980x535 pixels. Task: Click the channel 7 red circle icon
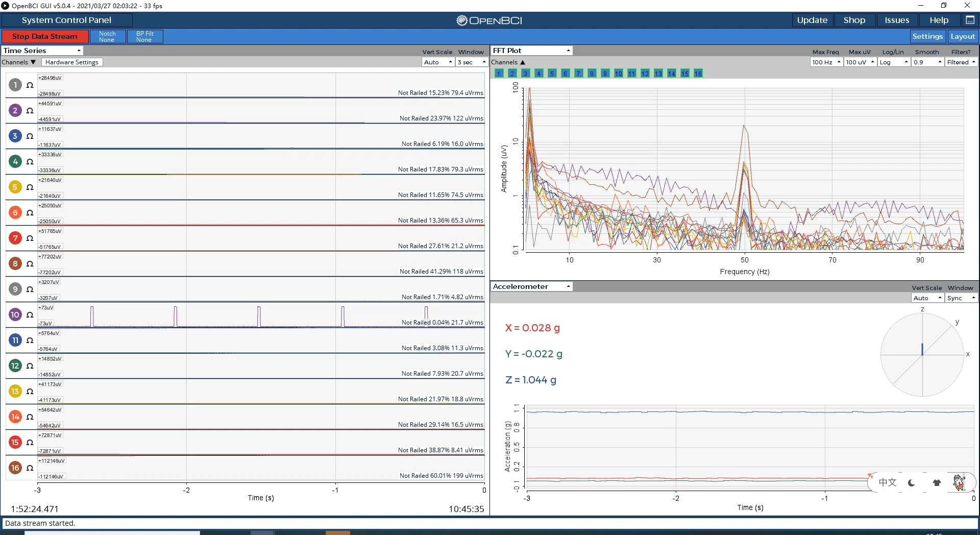coord(15,238)
